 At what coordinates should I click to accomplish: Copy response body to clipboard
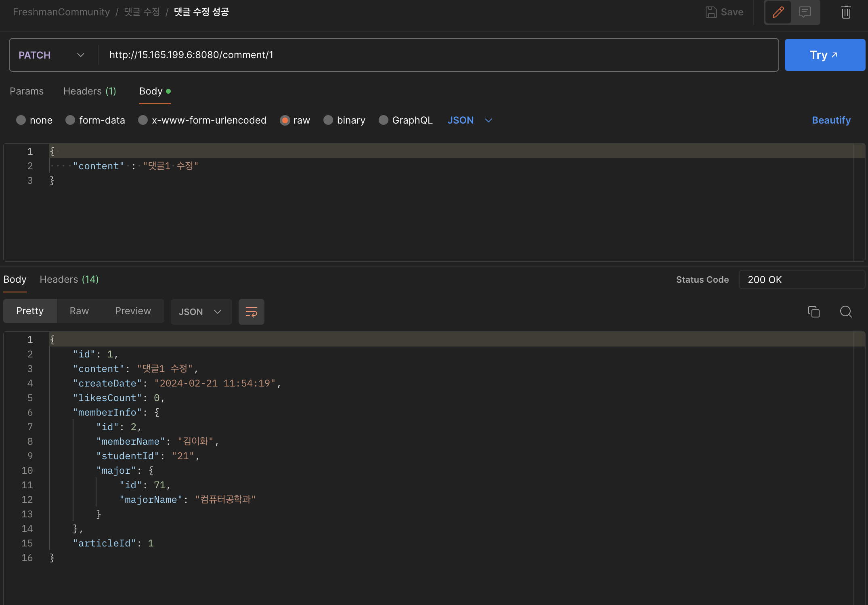click(x=813, y=312)
